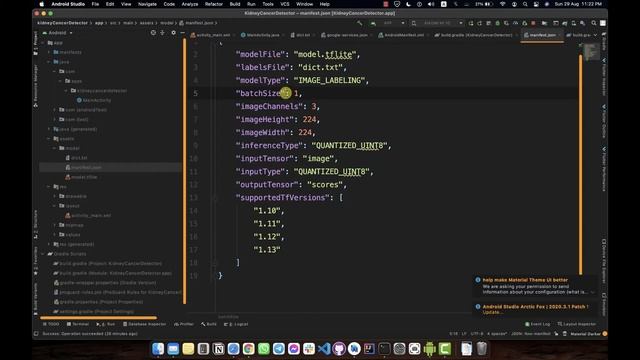Open the Profiler tool window
Image resolution: width=640 pixels, height=360 pixels.
coord(184,324)
